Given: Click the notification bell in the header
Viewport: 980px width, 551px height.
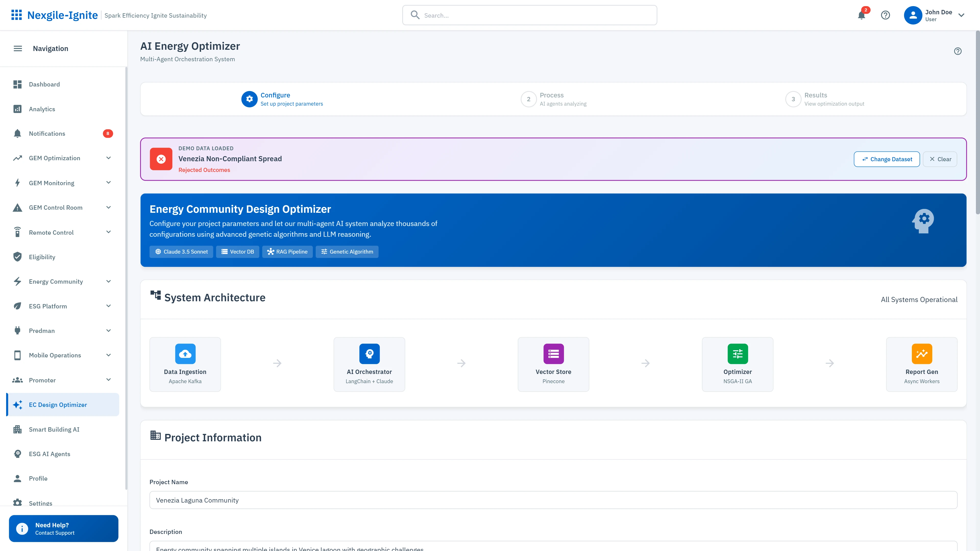Looking at the screenshot, I should point(861,15).
